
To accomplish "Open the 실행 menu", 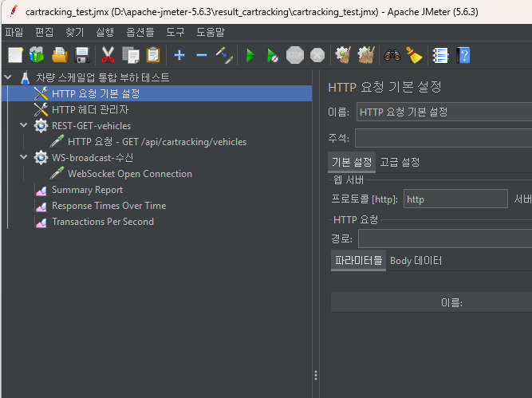I will click(x=104, y=32).
